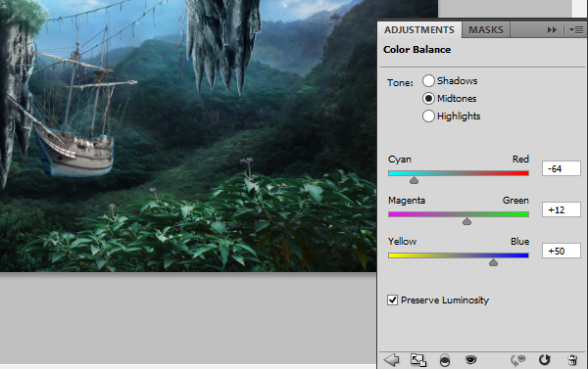Click the Magenta/Green value field showing +12
This screenshot has width=588, height=369.
(x=562, y=209)
